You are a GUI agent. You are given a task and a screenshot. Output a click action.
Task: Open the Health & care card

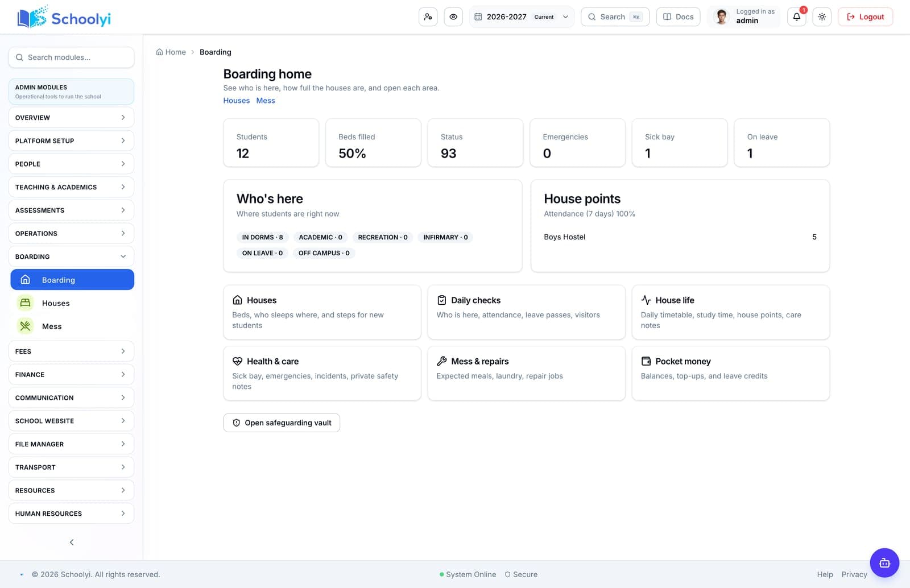pyautogui.click(x=322, y=373)
